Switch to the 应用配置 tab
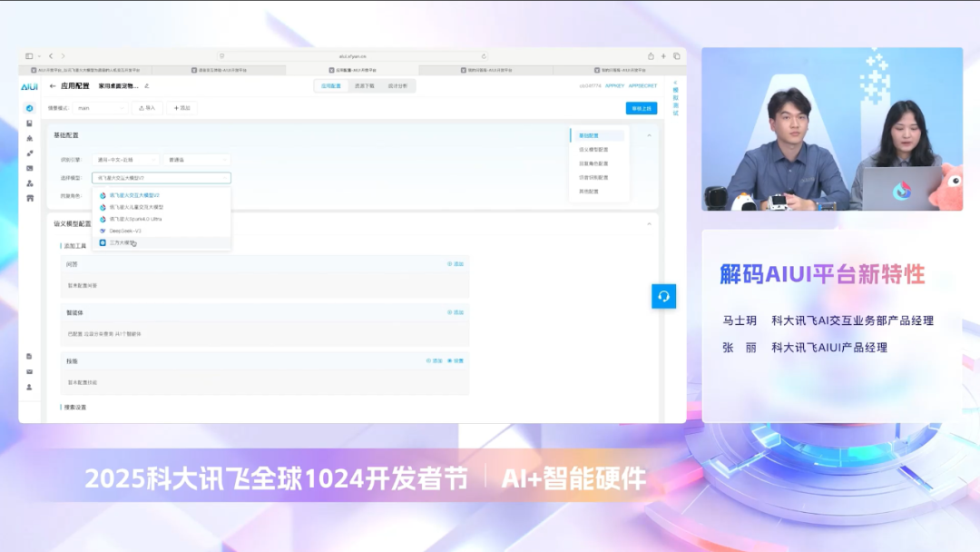The height and width of the screenshot is (552, 980). (x=330, y=86)
